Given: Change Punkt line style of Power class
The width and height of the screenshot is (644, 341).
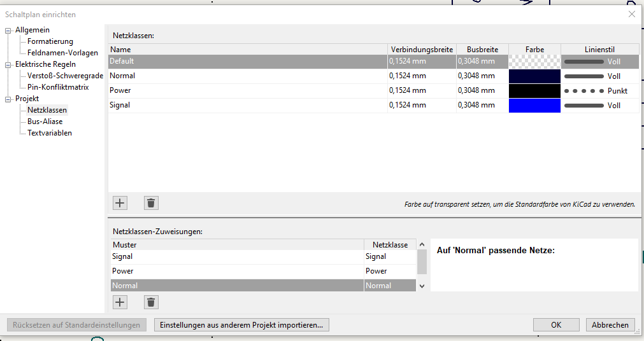Looking at the screenshot, I should tap(600, 91).
